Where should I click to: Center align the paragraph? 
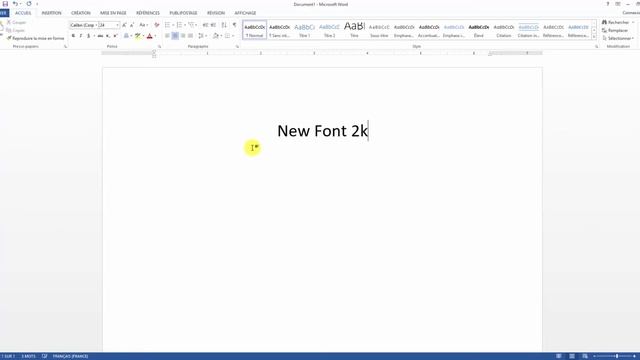click(x=175, y=36)
